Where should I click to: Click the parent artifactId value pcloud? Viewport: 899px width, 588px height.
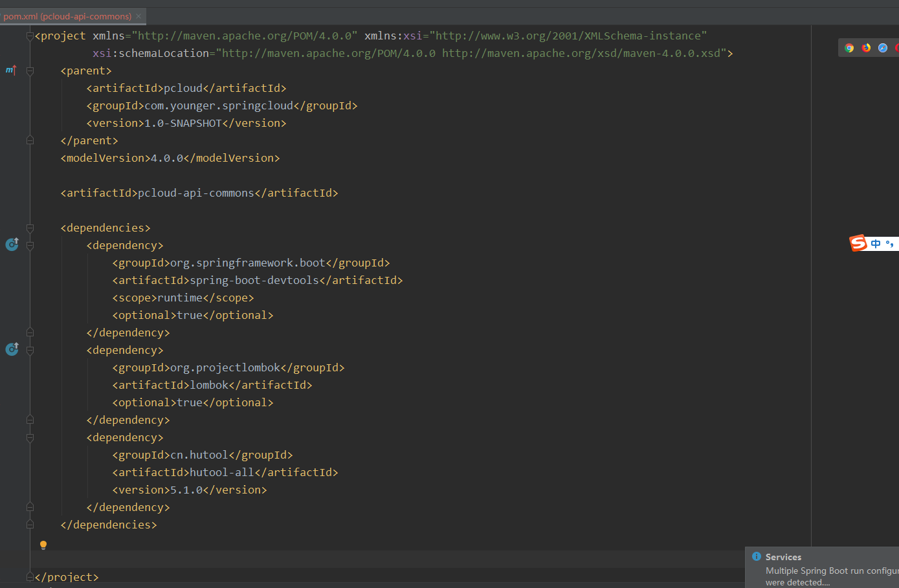point(183,88)
